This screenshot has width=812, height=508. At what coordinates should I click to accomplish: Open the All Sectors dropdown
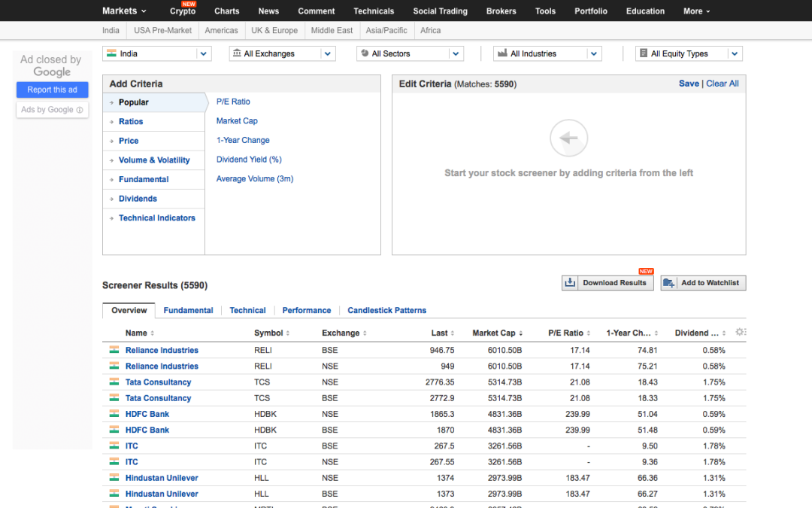pyautogui.click(x=410, y=53)
